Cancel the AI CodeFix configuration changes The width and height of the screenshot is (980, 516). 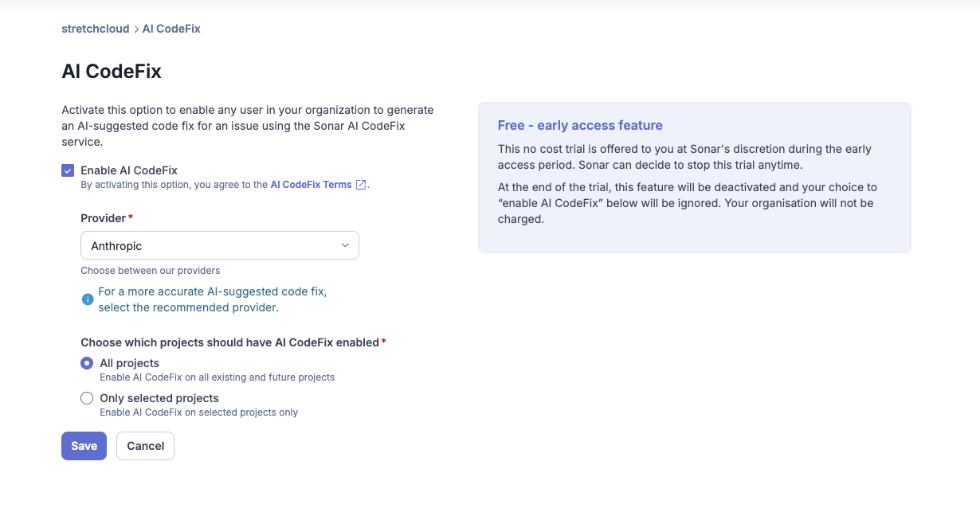click(145, 446)
